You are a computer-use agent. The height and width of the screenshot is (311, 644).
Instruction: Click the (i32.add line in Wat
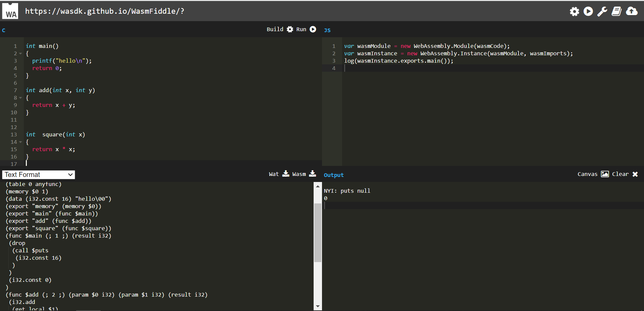(22, 302)
